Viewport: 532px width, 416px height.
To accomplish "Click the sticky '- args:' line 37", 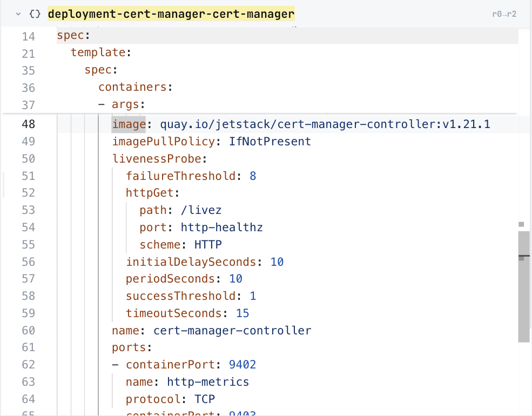I will [x=122, y=104].
